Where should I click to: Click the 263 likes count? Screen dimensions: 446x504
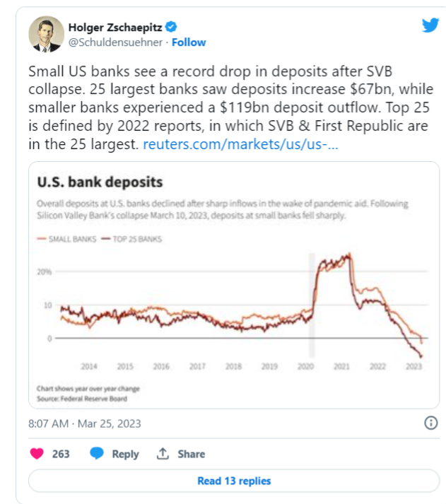coord(61,454)
